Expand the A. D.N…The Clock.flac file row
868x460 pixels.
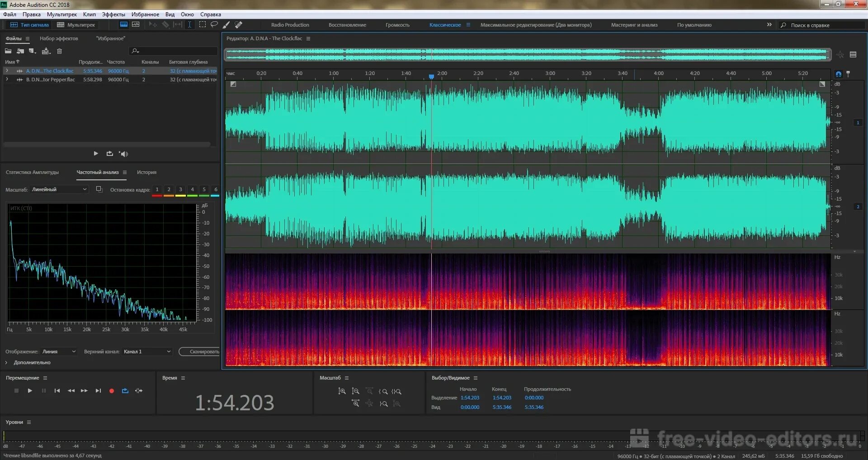click(7, 70)
